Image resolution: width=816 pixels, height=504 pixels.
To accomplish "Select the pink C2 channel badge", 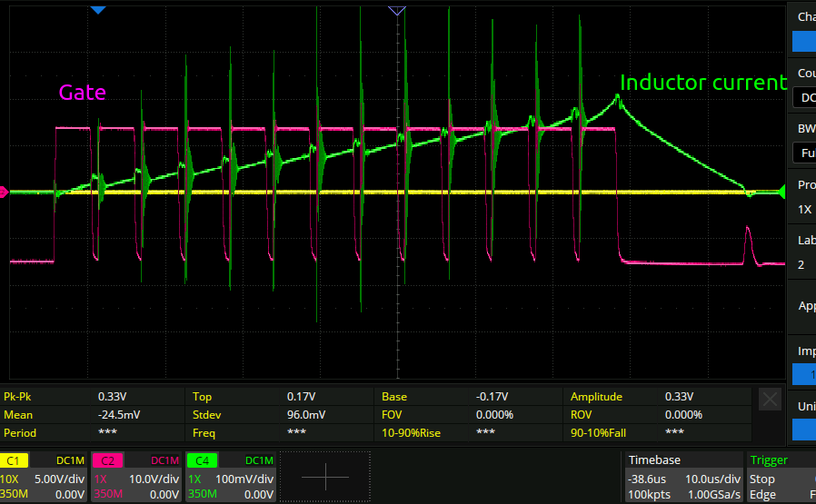I will pyautogui.click(x=107, y=460).
